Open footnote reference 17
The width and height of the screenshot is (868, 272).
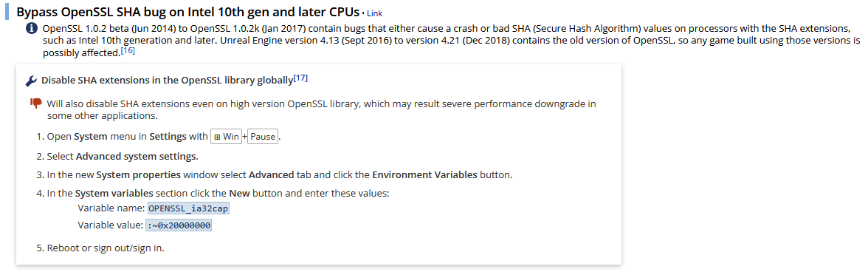(x=300, y=78)
